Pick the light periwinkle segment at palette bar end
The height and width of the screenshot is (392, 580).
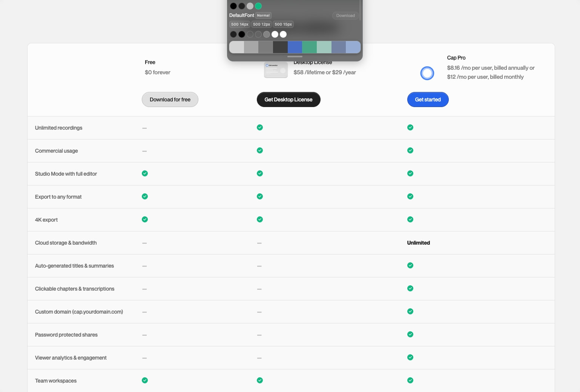click(x=353, y=47)
